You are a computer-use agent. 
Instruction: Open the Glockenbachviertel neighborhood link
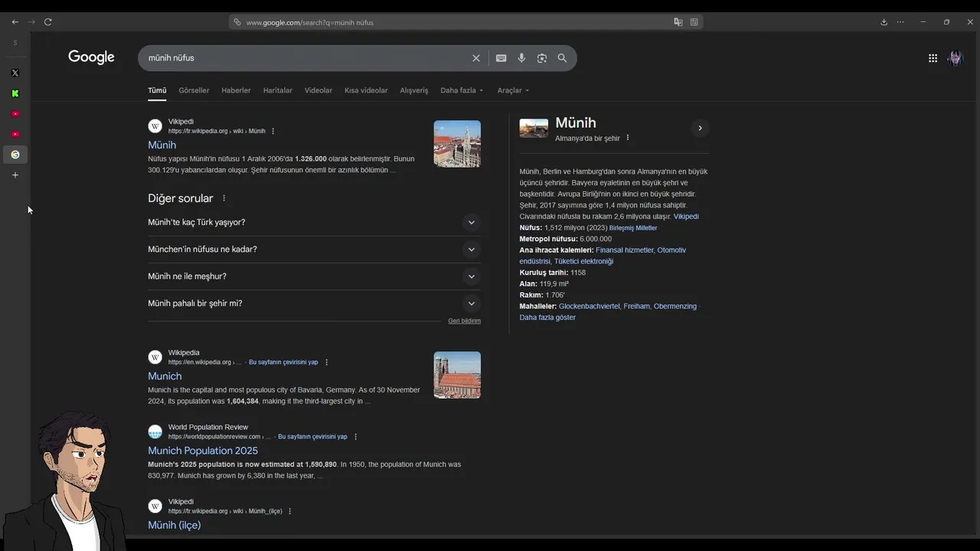589,306
